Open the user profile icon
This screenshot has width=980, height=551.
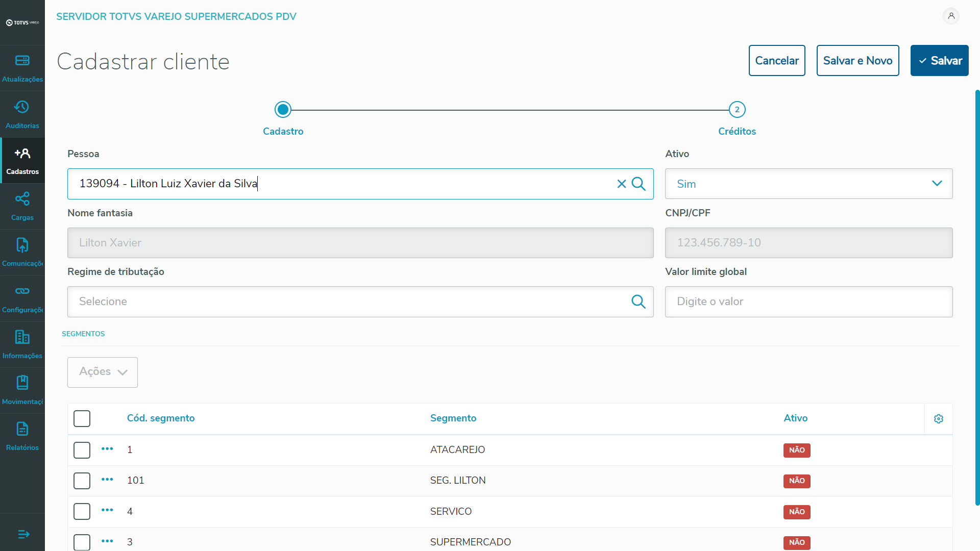point(951,16)
